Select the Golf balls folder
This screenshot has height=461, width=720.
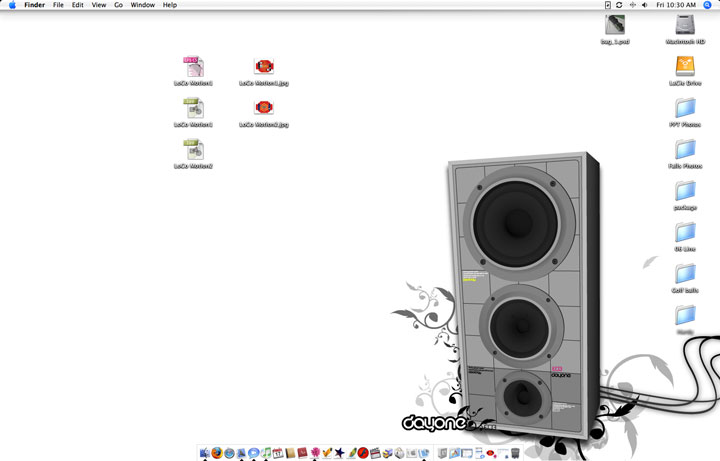coord(685,274)
